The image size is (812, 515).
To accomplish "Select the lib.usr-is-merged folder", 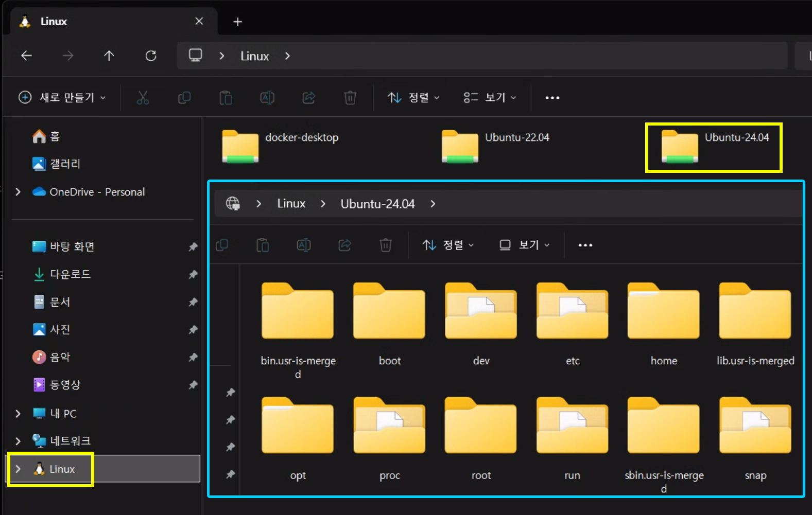I will [x=755, y=324].
